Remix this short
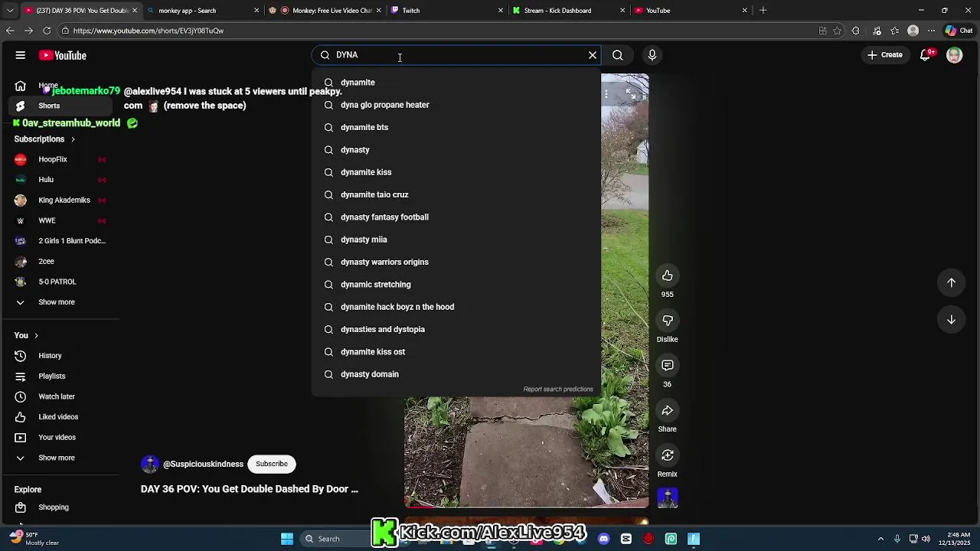The image size is (980, 551). point(668,456)
